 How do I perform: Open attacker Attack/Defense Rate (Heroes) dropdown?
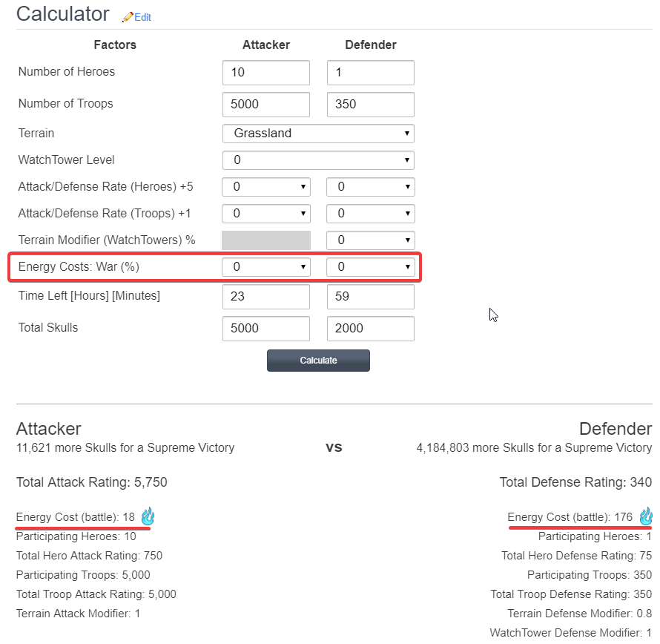click(266, 187)
